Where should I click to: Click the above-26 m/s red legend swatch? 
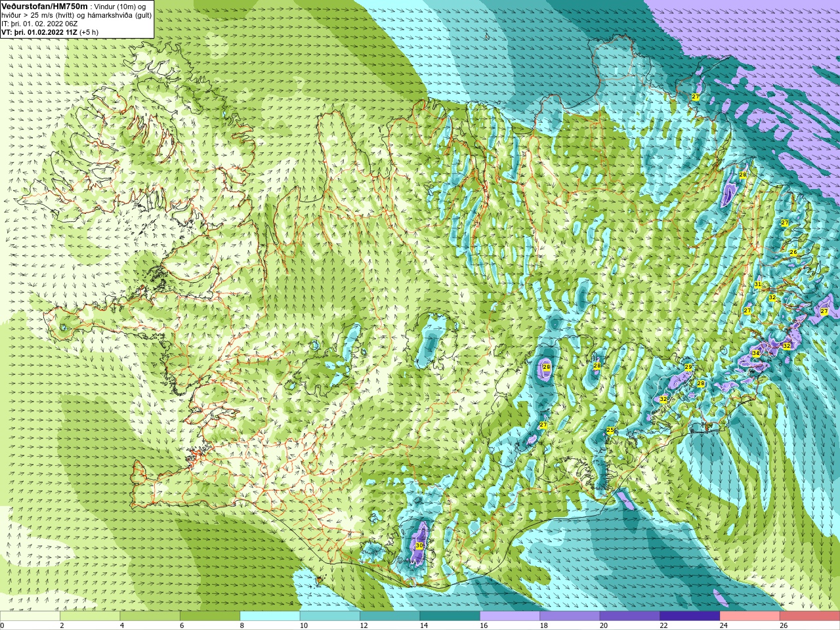(x=809, y=616)
